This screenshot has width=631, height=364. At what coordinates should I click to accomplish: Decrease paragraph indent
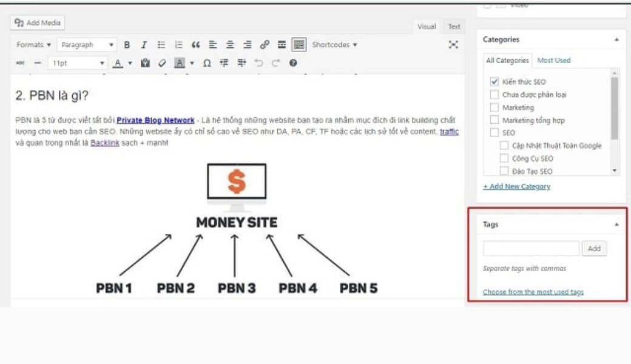click(x=224, y=62)
